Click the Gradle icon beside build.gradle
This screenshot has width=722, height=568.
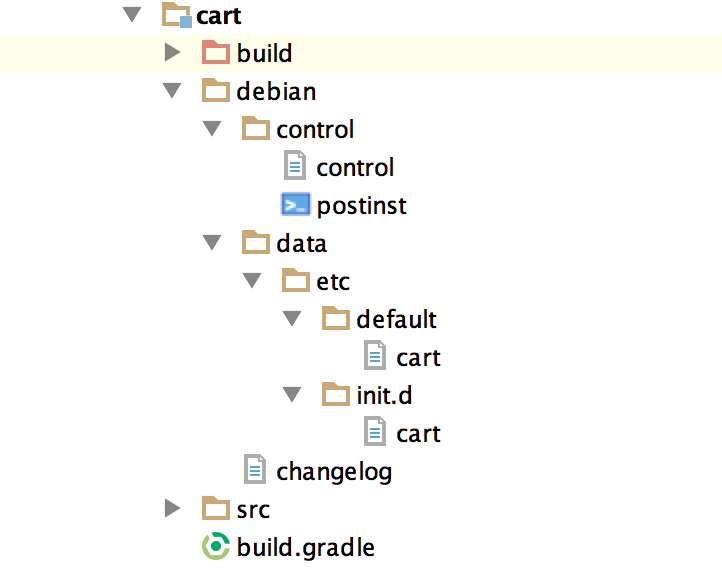(x=216, y=547)
